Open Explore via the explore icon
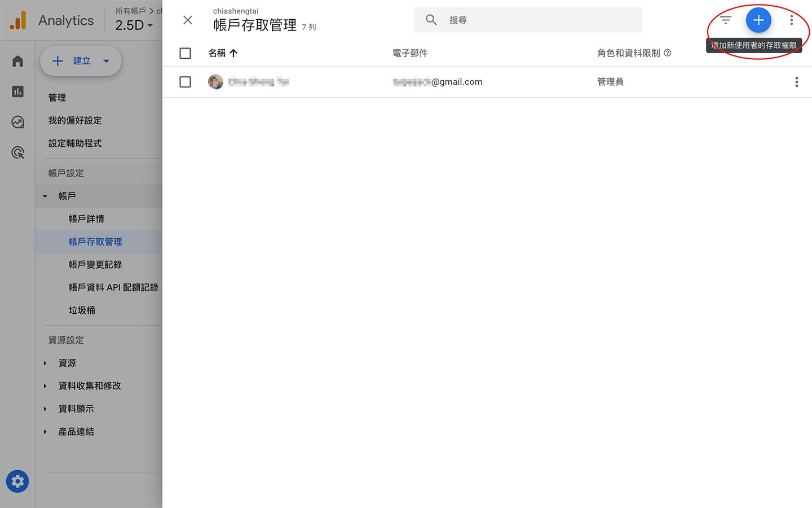This screenshot has width=812, height=508. pos(17,122)
